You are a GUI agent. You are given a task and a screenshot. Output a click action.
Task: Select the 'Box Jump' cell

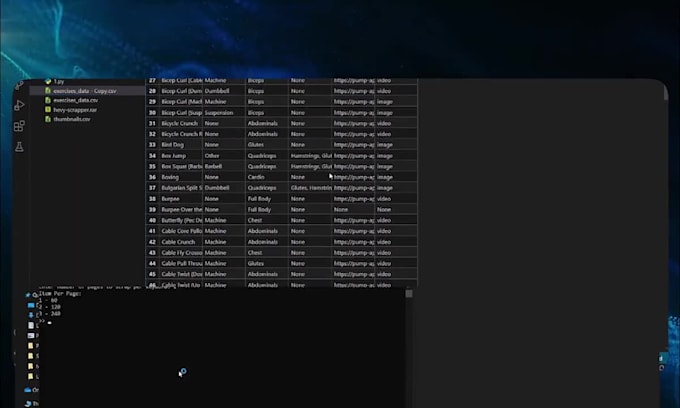click(x=181, y=156)
